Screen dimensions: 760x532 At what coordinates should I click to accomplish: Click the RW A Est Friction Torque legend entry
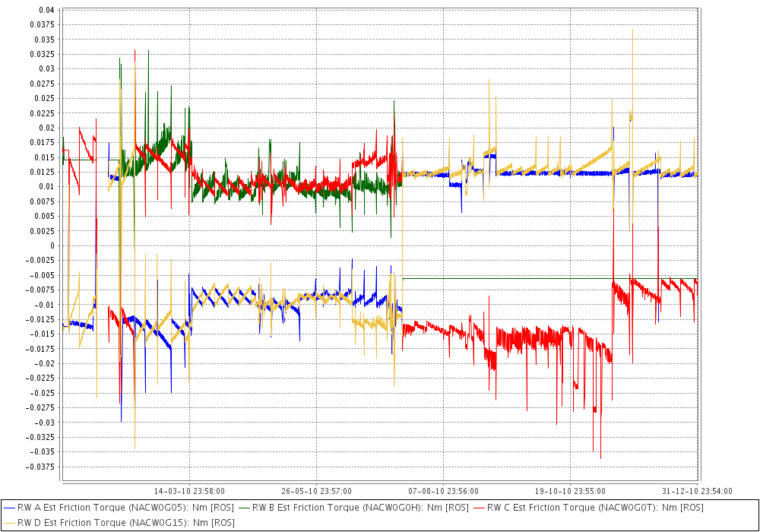click(x=119, y=508)
